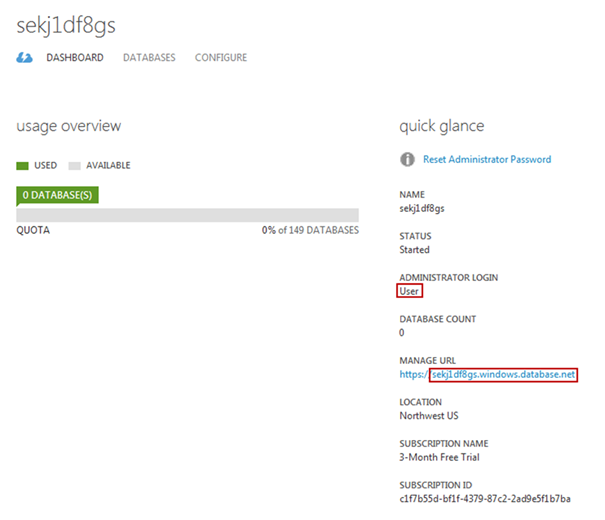Select the location value Northwest US
Image resolution: width=605 pixels, height=520 pixels.
pos(429,416)
